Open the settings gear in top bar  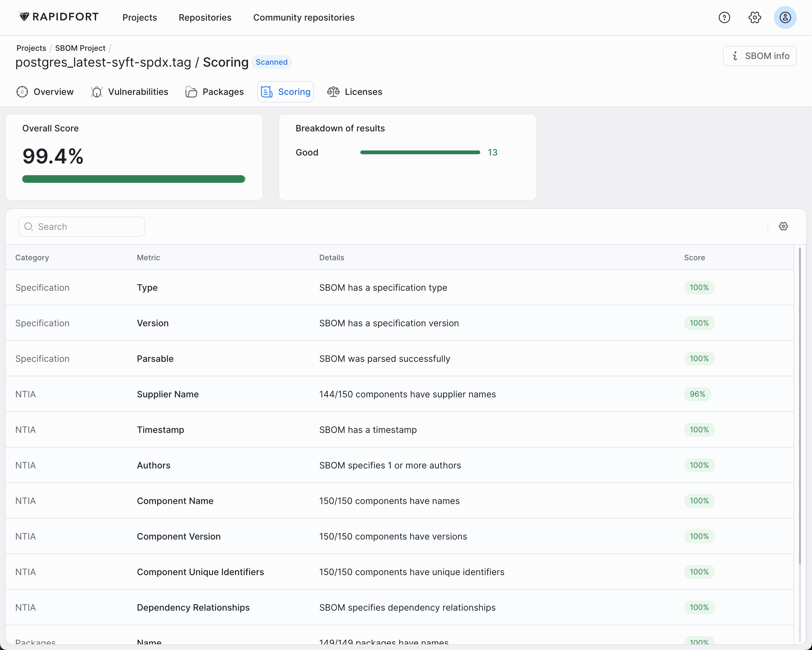point(754,17)
